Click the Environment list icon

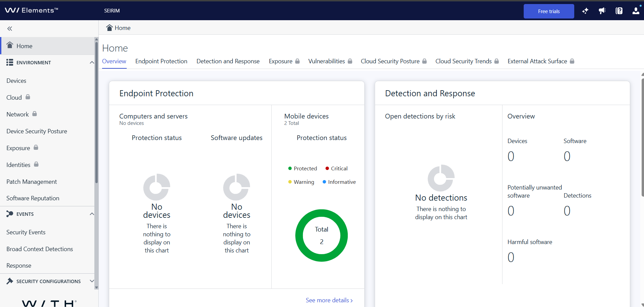click(x=10, y=62)
